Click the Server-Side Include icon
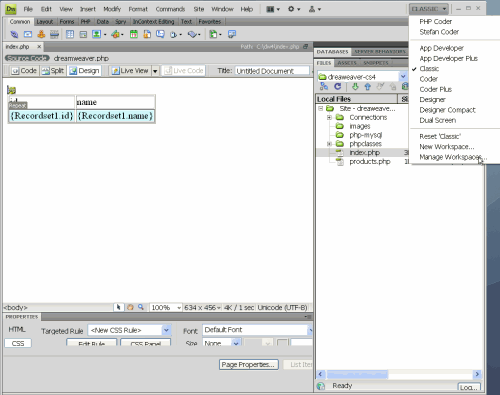This screenshot has width=500, height=395. point(147,34)
